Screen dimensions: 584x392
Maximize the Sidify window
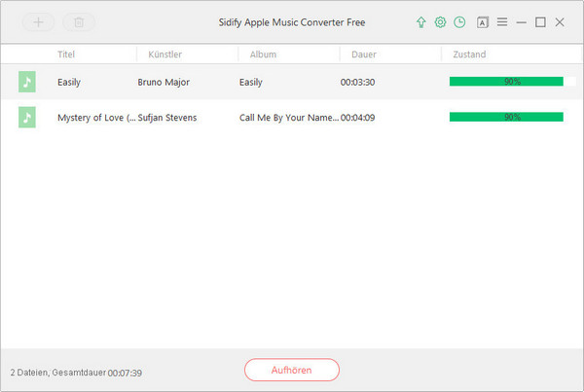click(540, 22)
